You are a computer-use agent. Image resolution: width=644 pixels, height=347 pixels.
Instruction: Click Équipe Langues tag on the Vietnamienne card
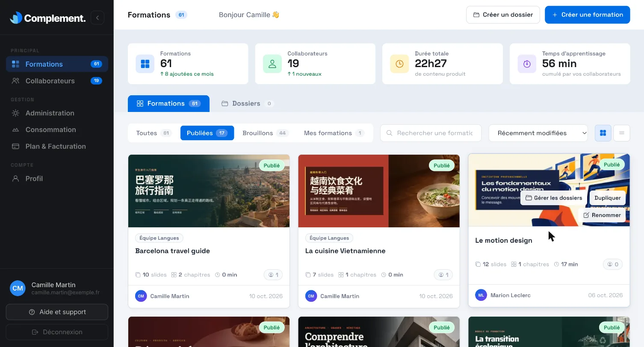(x=329, y=238)
